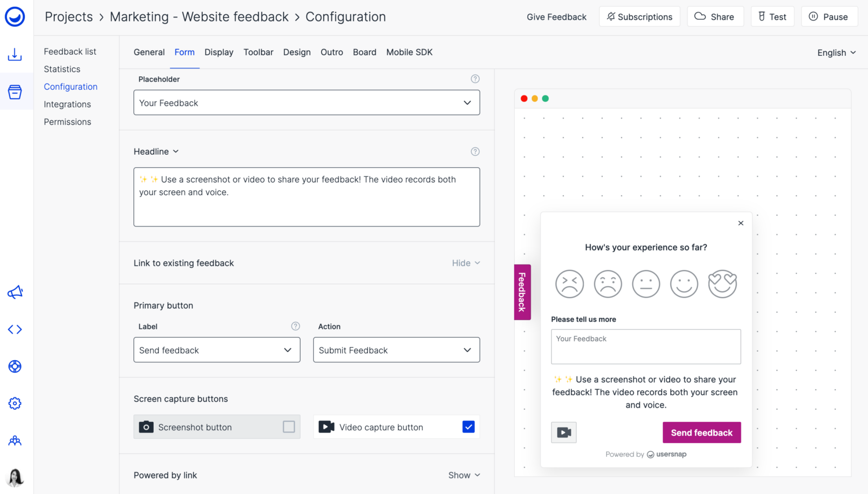Click the Your Feedback text area in preview
Screen dimensions: 868x494
point(645,347)
